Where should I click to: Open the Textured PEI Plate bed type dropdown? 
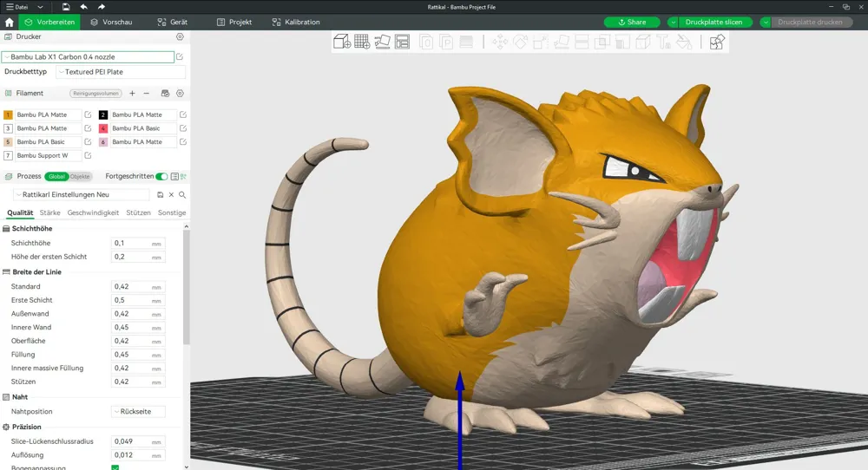click(121, 72)
